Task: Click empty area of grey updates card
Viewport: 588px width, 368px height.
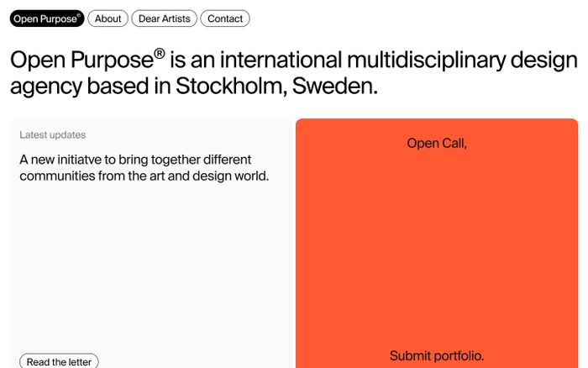Action: [x=151, y=269]
